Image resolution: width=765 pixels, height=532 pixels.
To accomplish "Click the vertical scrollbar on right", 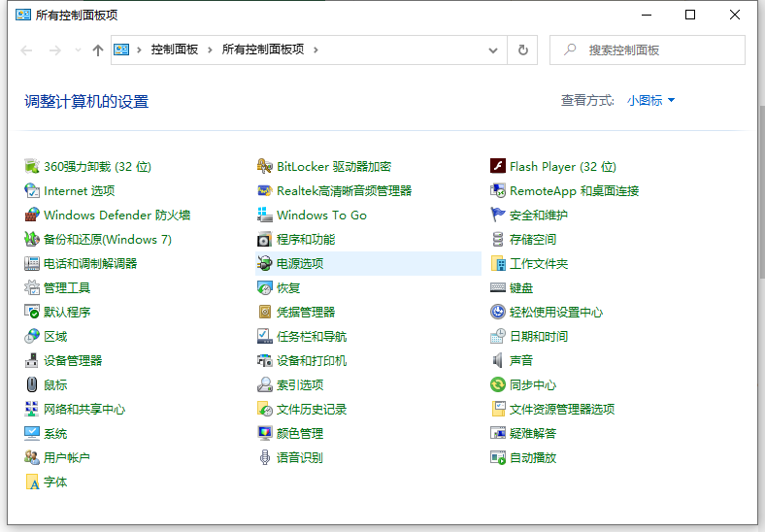I will tap(761, 191).
